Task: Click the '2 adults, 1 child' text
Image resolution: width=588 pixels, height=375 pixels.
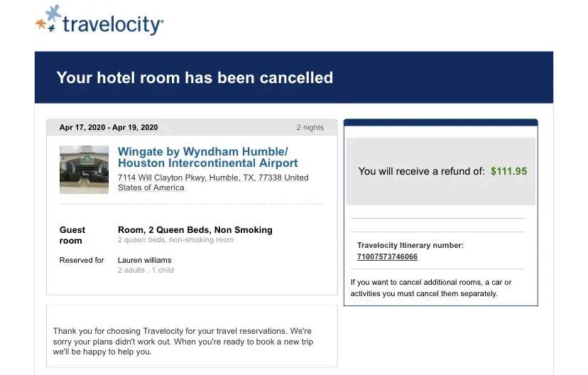Action: pos(146,270)
